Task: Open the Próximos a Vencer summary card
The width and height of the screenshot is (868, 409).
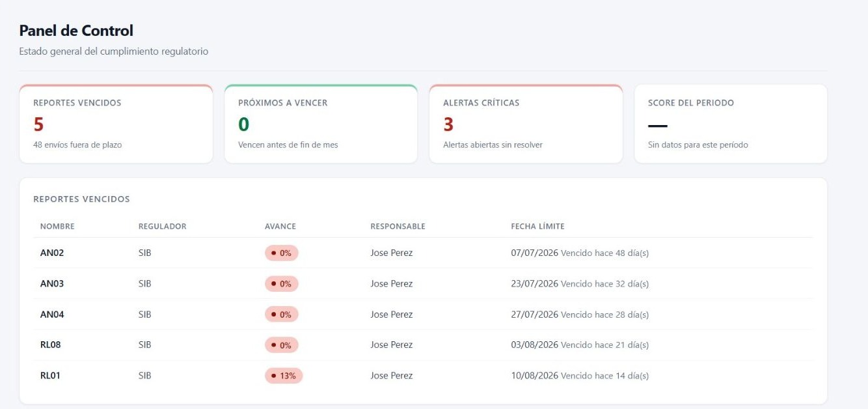Action: pyautogui.click(x=321, y=124)
